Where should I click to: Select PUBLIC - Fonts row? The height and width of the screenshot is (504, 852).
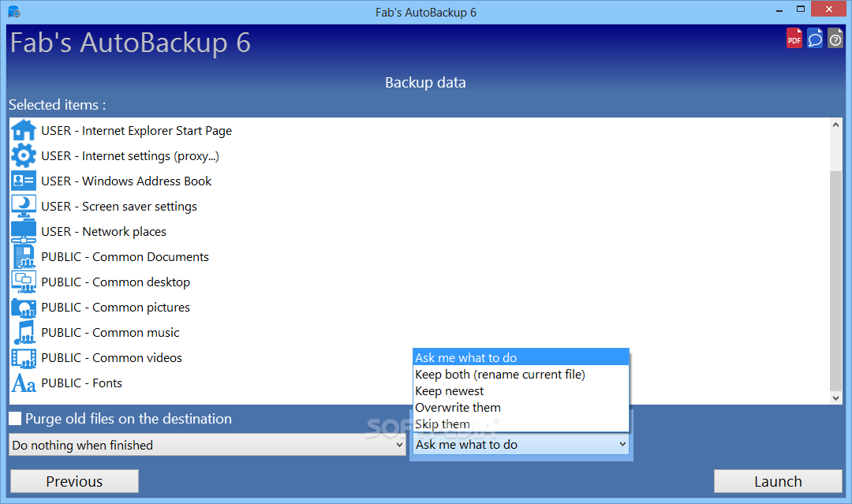click(x=420, y=383)
